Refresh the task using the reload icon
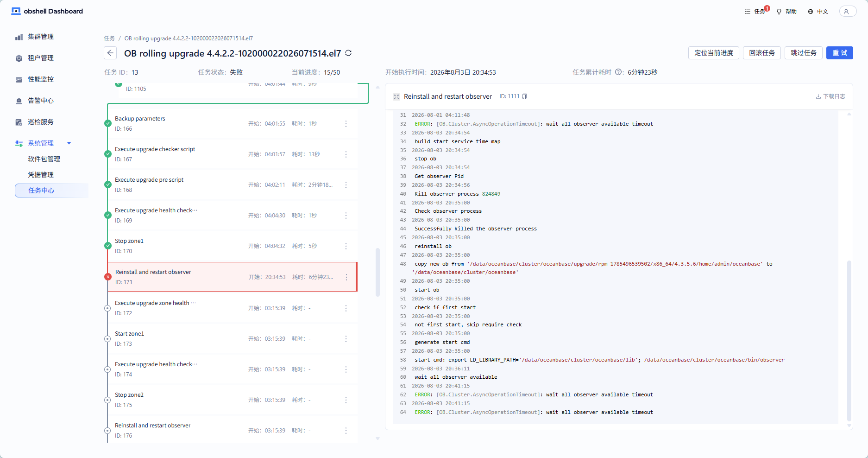Screen dimensions: 868x458 pyautogui.click(x=348, y=53)
